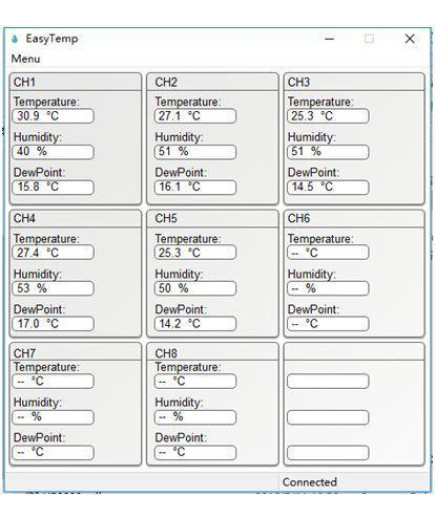Click the disabled maximize button
Screen dimensions: 435x521
coord(369,39)
